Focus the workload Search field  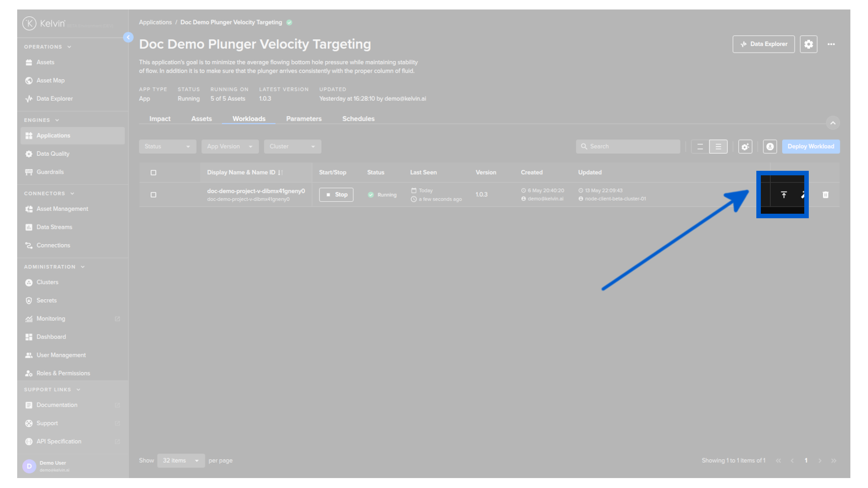[628, 146]
